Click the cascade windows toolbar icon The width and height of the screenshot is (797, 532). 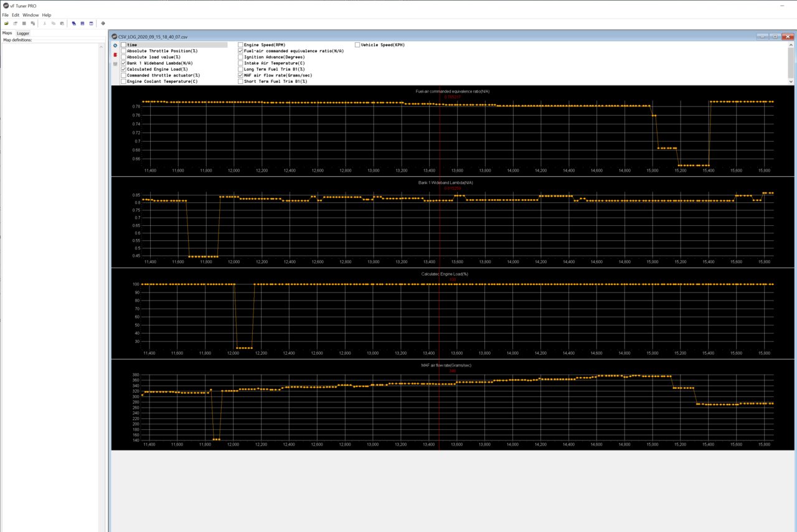click(x=74, y=23)
